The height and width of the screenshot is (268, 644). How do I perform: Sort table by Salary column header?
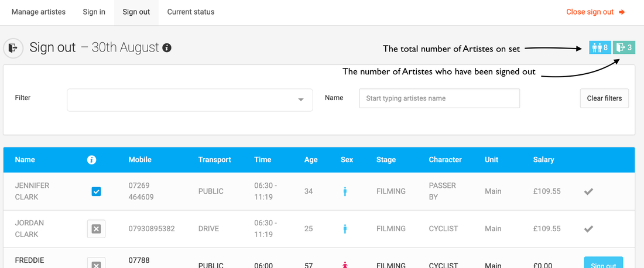(x=543, y=160)
